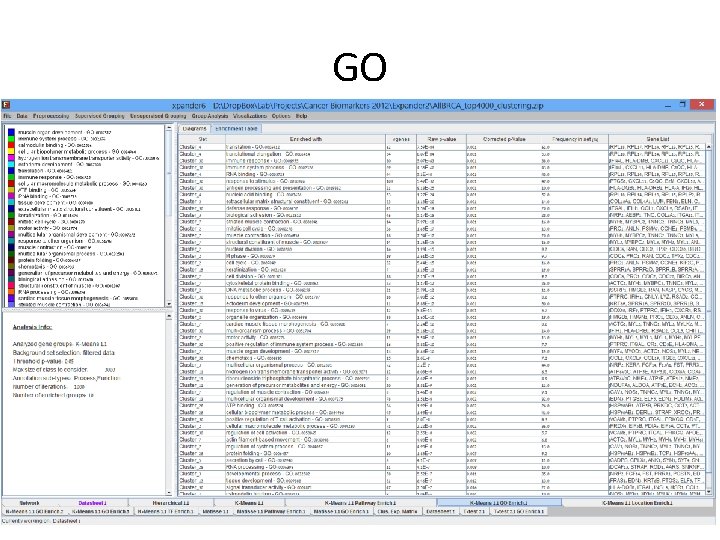Select the Enrichment Table tab
The height and width of the screenshot is (540, 720).
coord(236,129)
